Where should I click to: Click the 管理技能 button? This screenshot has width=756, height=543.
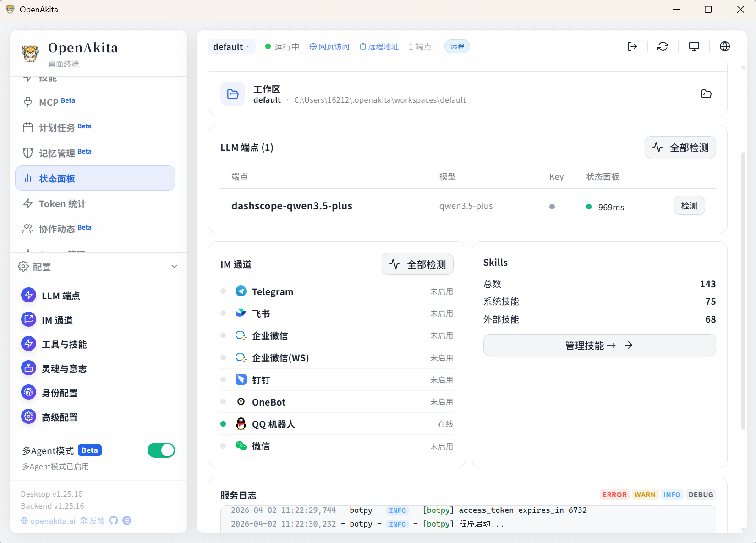(x=599, y=345)
